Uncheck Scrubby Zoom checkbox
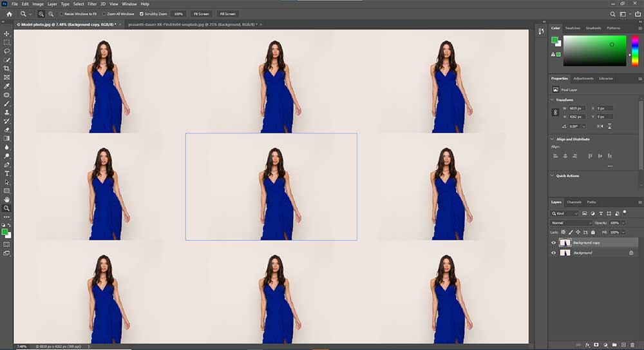 142,14
